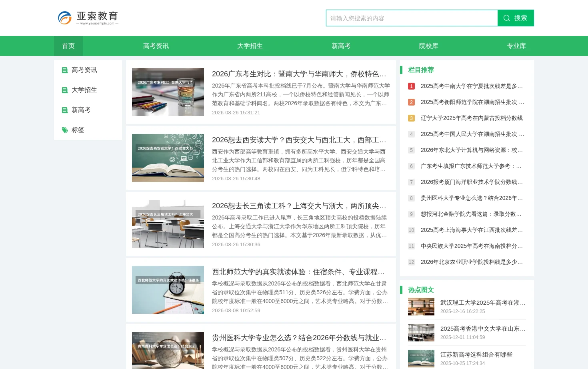Click timestamp 2026-08-08 10:52:59
Viewport: 588px width, 369px height.
tap(236, 311)
